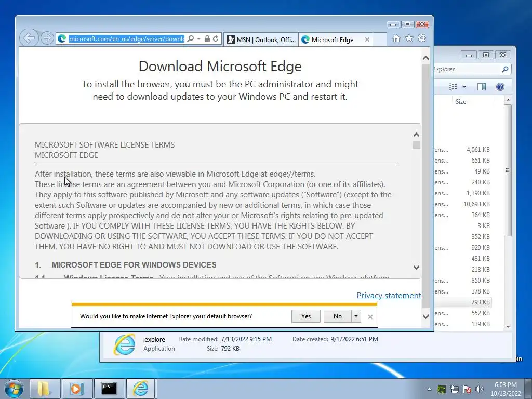Viewport: 532px width, 399px height.
Task: Open a new blank tab button
Action: [380, 39]
